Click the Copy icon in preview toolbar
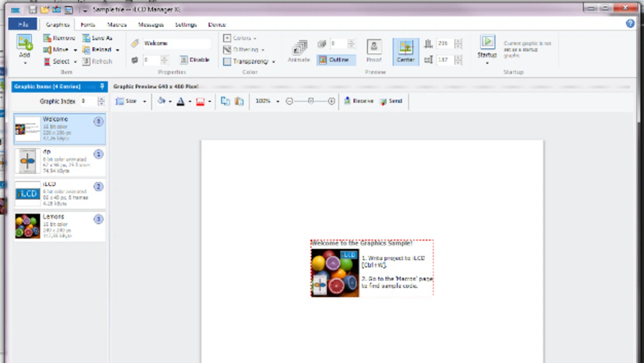The image size is (644, 363). [225, 101]
